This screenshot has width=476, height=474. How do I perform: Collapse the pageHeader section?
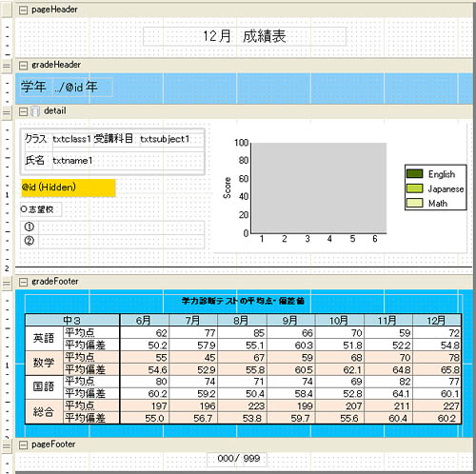23,10
